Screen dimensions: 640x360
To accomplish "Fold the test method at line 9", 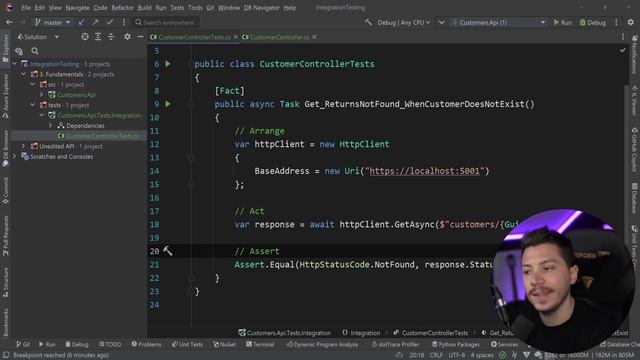I will [191, 104].
